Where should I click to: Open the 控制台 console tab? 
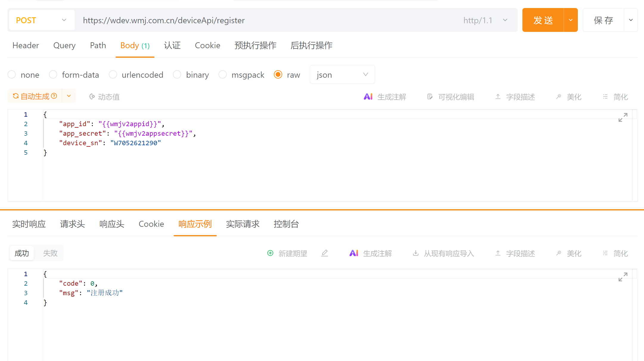coord(286,224)
